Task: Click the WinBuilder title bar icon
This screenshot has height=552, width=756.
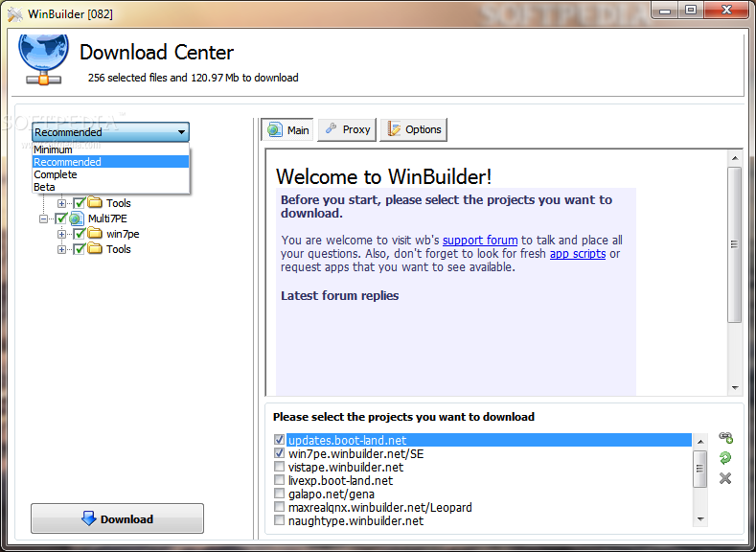Action: pyautogui.click(x=15, y=14)
